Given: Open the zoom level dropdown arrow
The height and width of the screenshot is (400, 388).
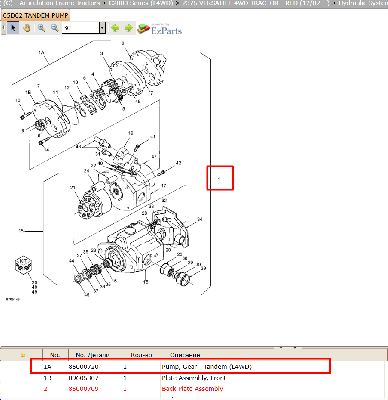Looking at the screenshot, I should (x=102, y=28).
